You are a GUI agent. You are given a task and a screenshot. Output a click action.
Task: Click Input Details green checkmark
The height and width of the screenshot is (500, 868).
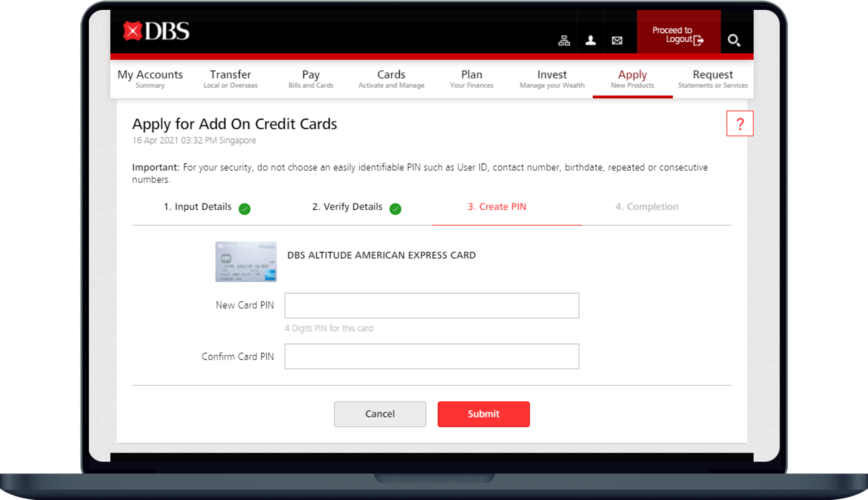pyautogui.click(x=244, y=208)
